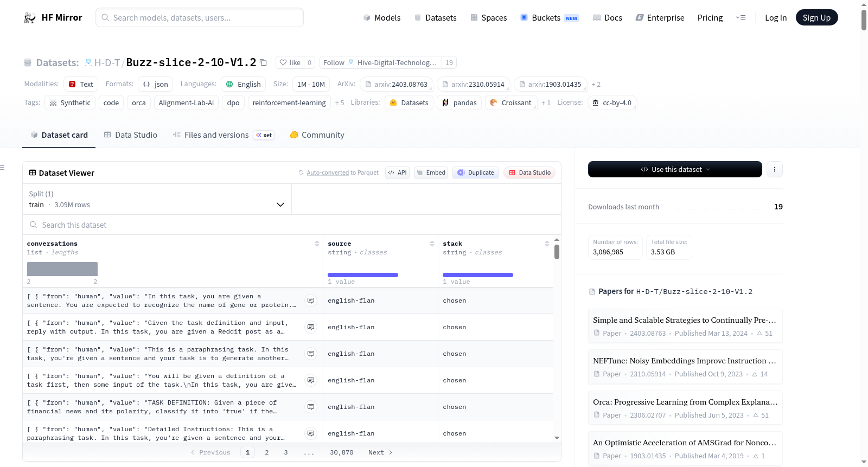Screen dimensions: 868x467
Task: Click the Duplicate button
Action: tap(476, 172)
